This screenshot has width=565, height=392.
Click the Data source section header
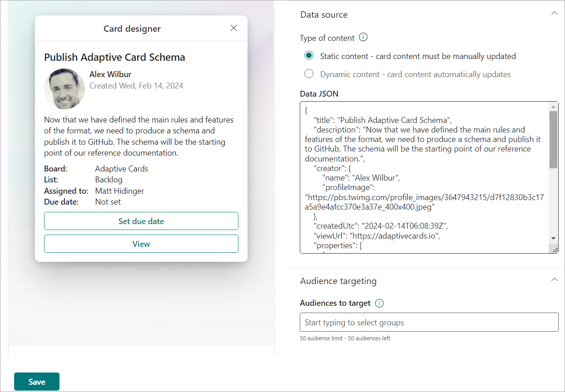coord(324,15)
